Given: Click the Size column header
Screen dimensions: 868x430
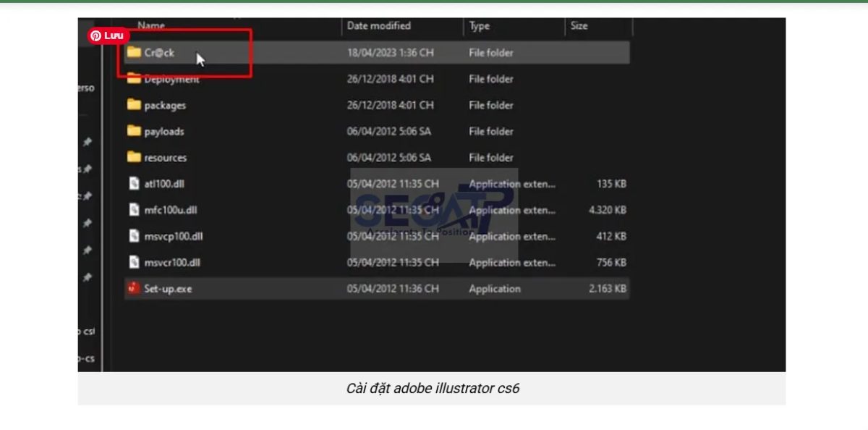Looking at the screenshot, I should (x=579, y=26).
